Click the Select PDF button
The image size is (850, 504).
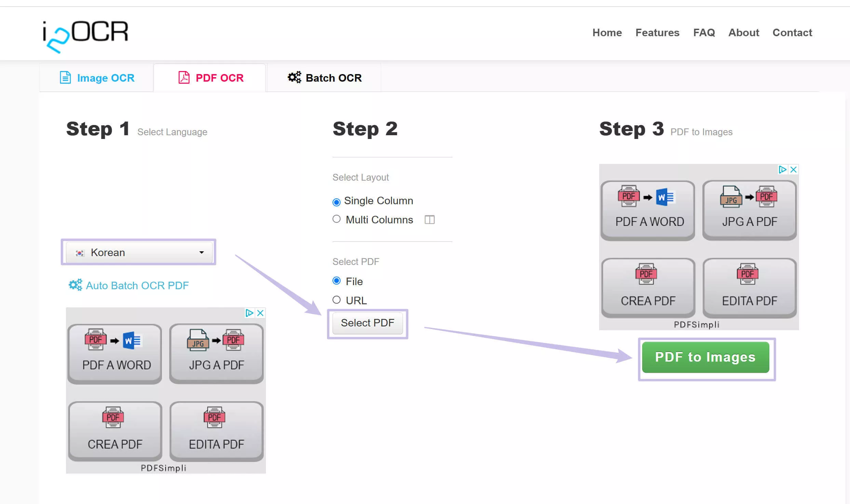(x=367, y=323)
